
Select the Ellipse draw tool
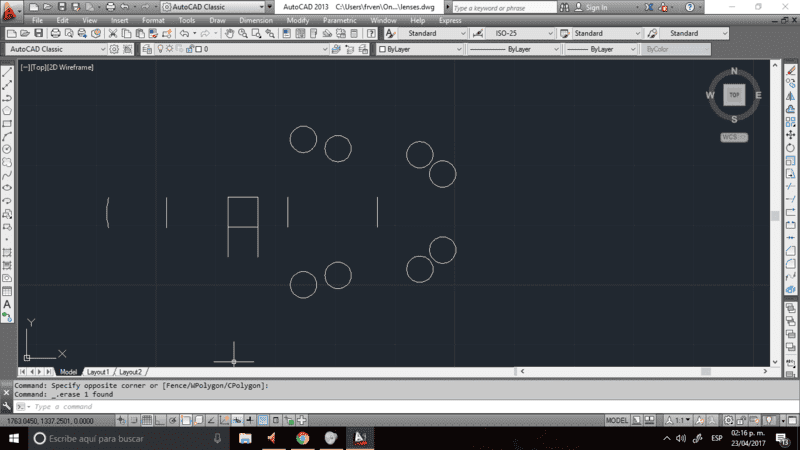tap(7, 188)
